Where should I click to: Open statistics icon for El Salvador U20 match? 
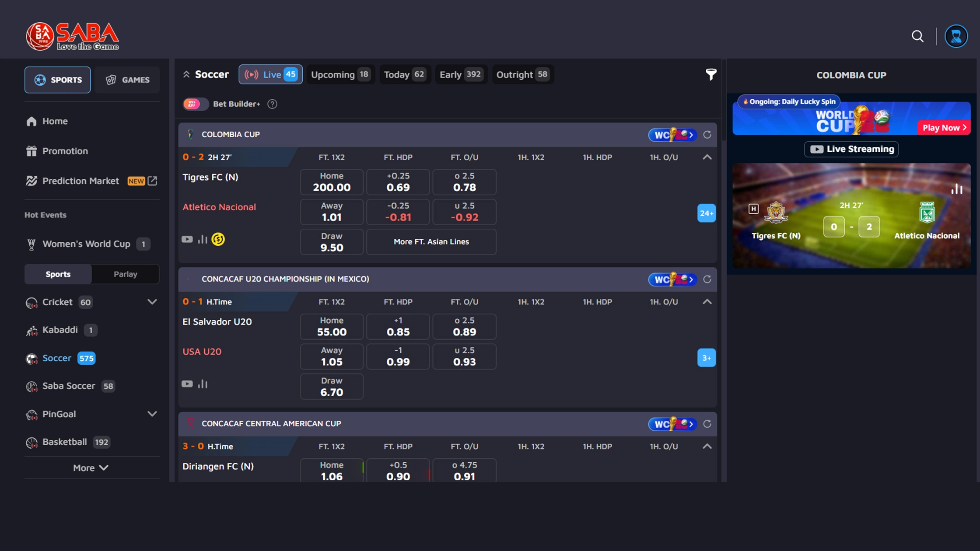(203, 384)
